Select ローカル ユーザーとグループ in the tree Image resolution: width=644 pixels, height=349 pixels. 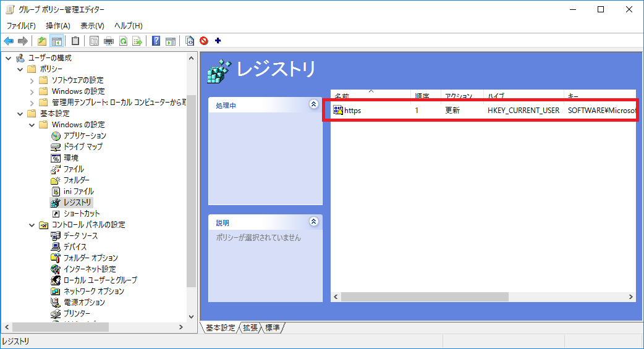tap(100, 280)
